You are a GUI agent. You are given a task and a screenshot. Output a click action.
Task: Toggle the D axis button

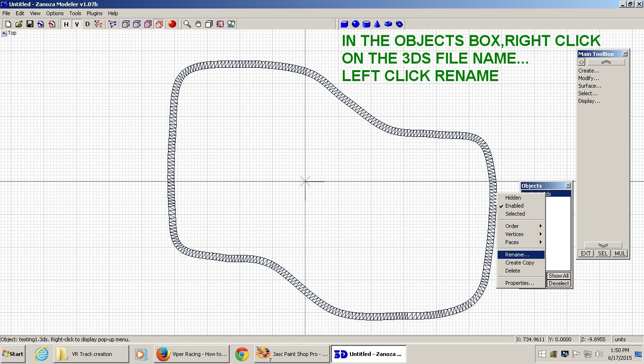click(87, 24)
